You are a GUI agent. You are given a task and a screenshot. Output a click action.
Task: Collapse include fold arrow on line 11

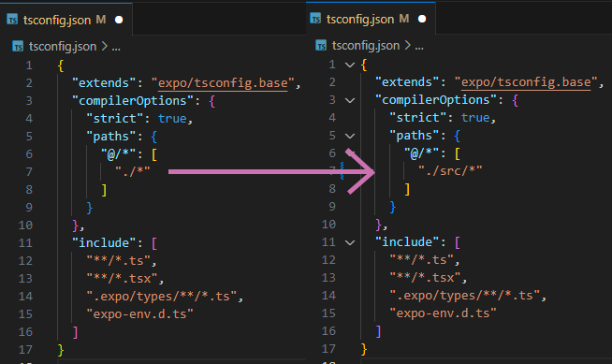(350, 242)
